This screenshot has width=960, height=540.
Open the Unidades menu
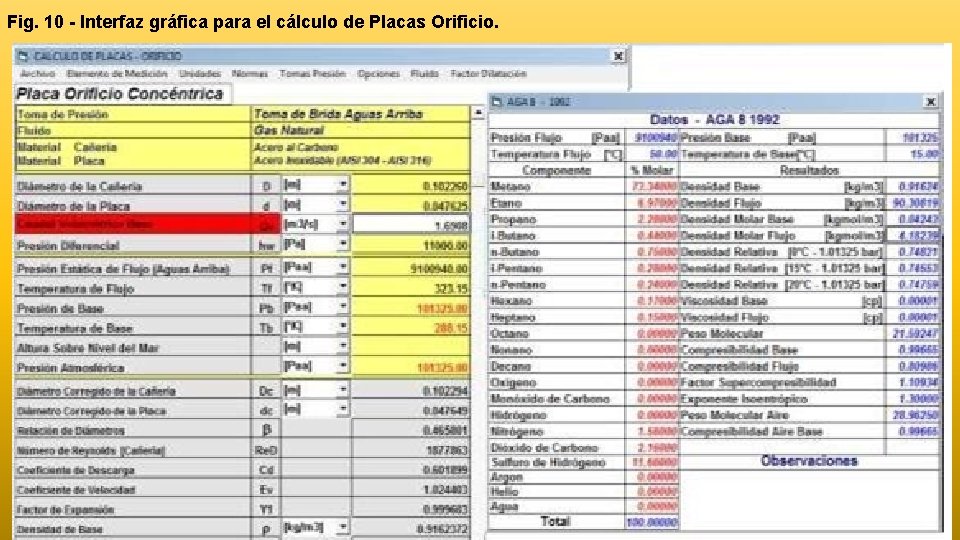click(x=200, y=73)
